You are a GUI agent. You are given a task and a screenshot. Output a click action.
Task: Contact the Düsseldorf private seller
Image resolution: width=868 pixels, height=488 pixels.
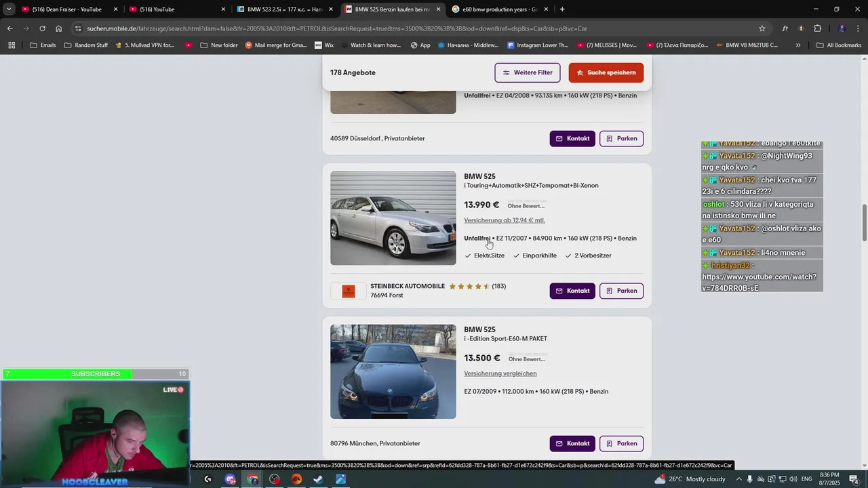pyautogui.click(x=572, y=138)
